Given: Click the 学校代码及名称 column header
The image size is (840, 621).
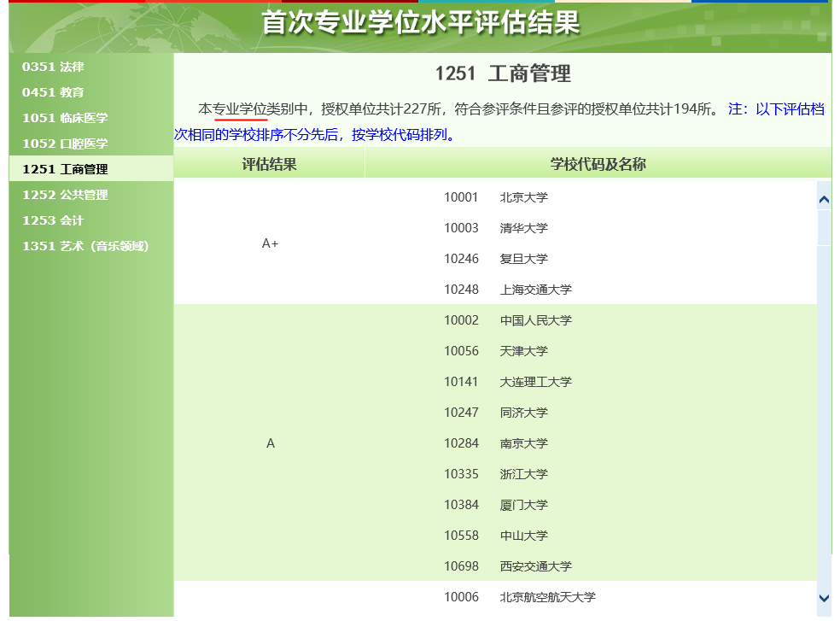Looking at the screenshot, I should pos(598,164).
